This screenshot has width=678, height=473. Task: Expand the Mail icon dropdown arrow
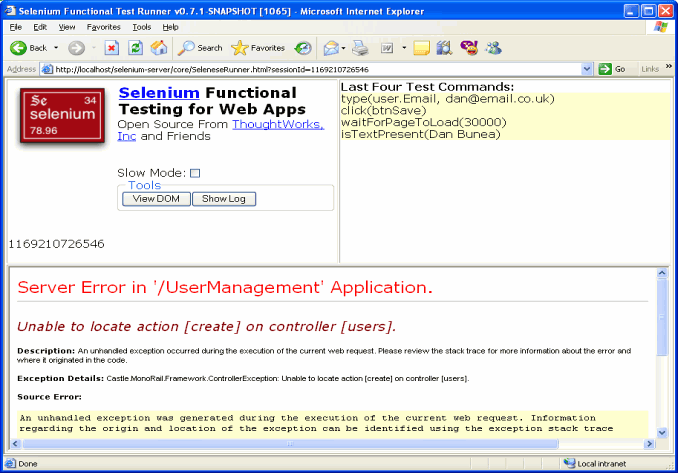(343, 48)
